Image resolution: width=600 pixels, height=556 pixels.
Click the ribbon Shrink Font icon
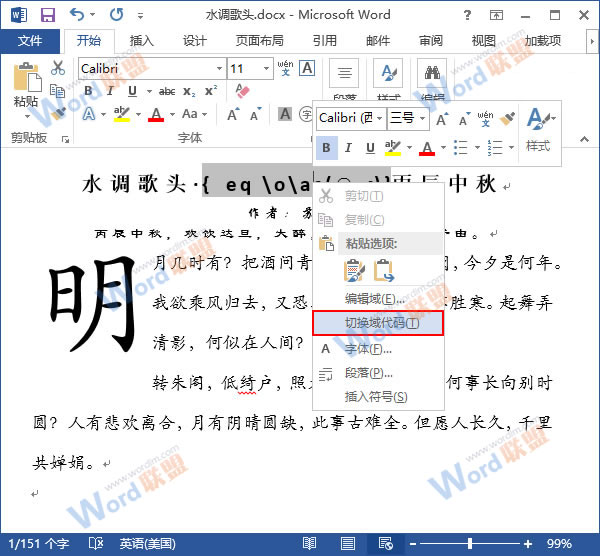(x=256, y=114)
